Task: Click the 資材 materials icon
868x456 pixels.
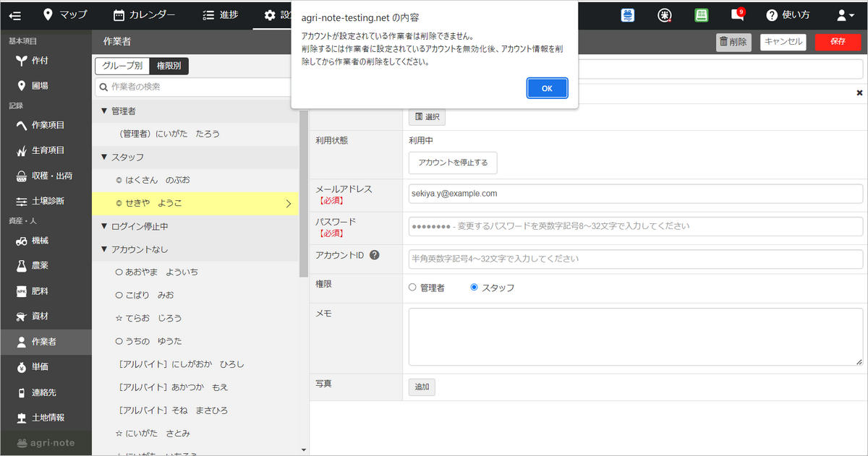Action: click(x=22, y=317)
